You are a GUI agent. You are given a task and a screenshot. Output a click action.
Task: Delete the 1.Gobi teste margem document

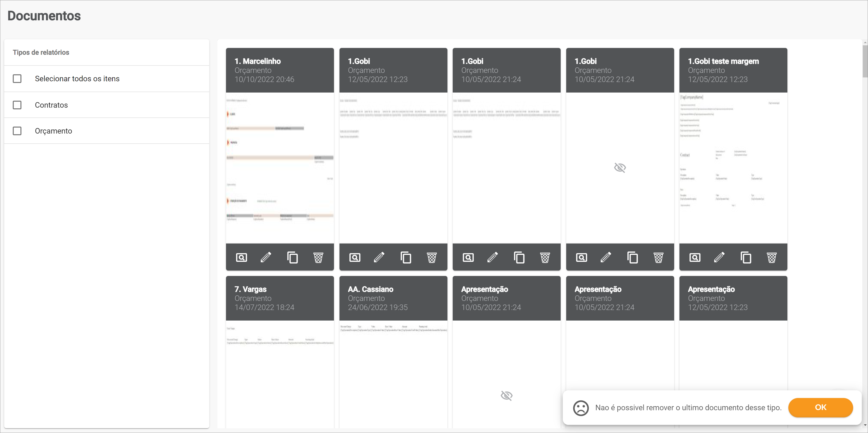[x=772, y=257]
